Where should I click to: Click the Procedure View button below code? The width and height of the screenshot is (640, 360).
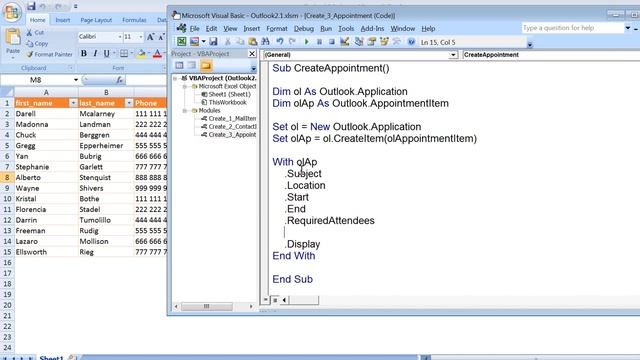coord(266,300)
